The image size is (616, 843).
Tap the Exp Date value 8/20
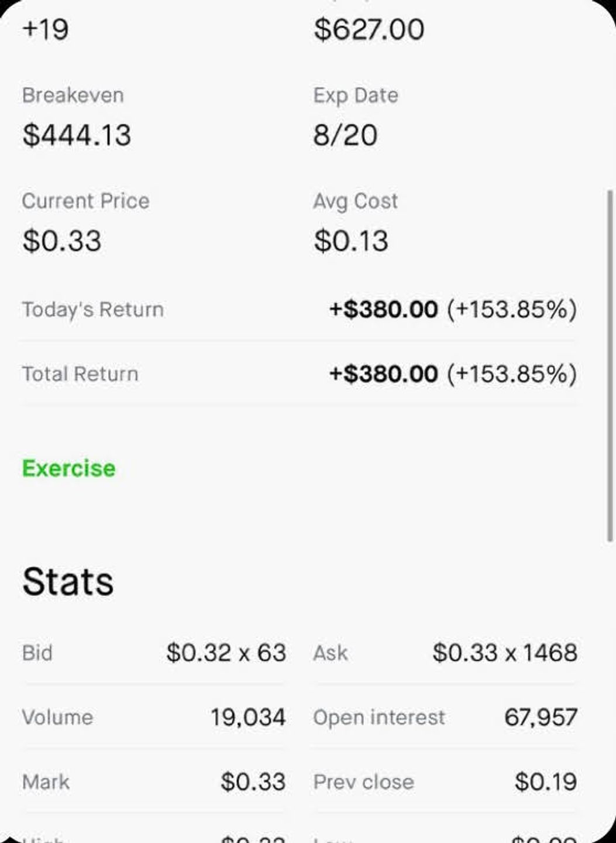point(345,135)
